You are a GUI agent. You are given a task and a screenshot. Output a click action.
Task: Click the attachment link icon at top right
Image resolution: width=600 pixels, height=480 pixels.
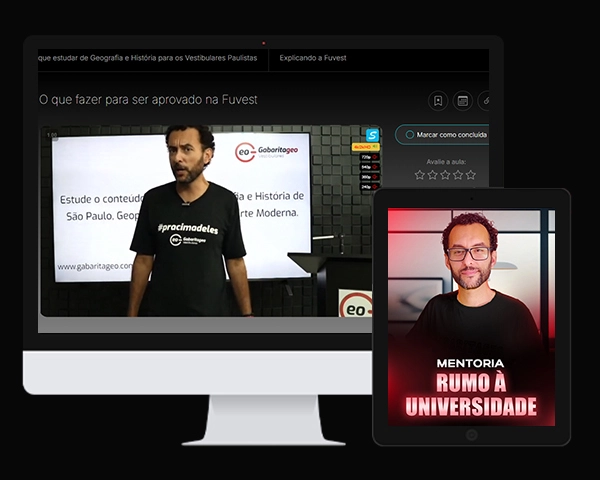click(485, 101)
